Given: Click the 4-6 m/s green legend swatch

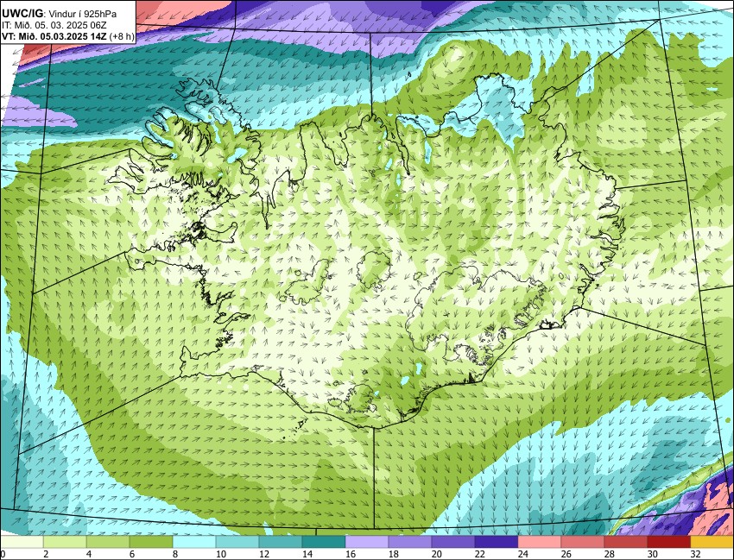Looking at the screenshot, I should click(x=108, y=542).
